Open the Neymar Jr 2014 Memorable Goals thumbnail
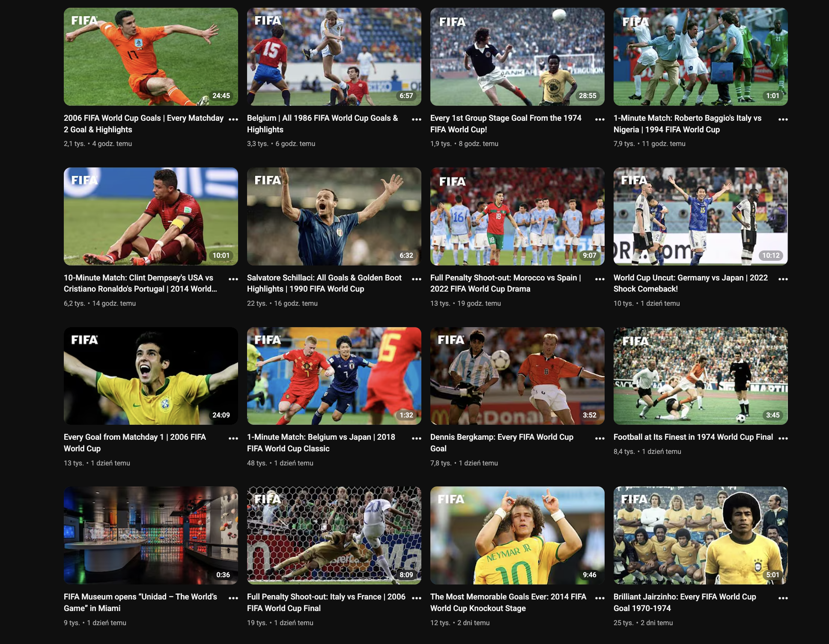The width and height of the screenshot is (829, 644). coord(517,535)
